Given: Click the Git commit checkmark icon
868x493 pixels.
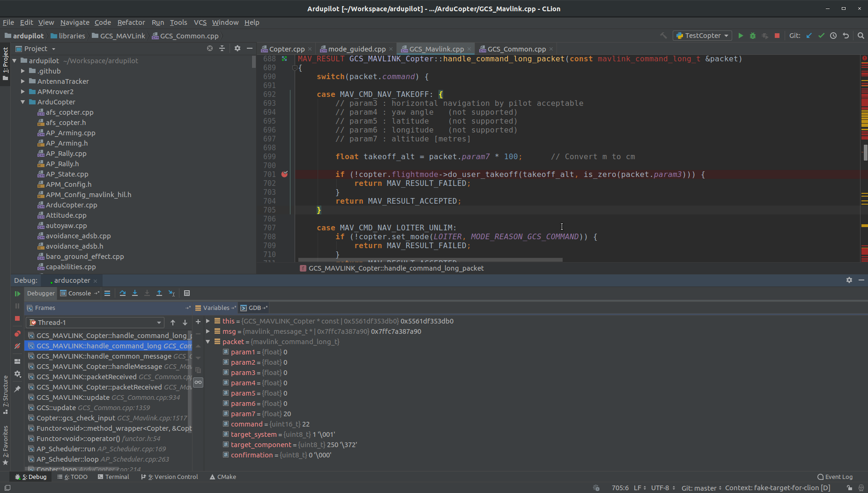Looking at the screenshot, I should pyautogui.click(x=821, y=36).
